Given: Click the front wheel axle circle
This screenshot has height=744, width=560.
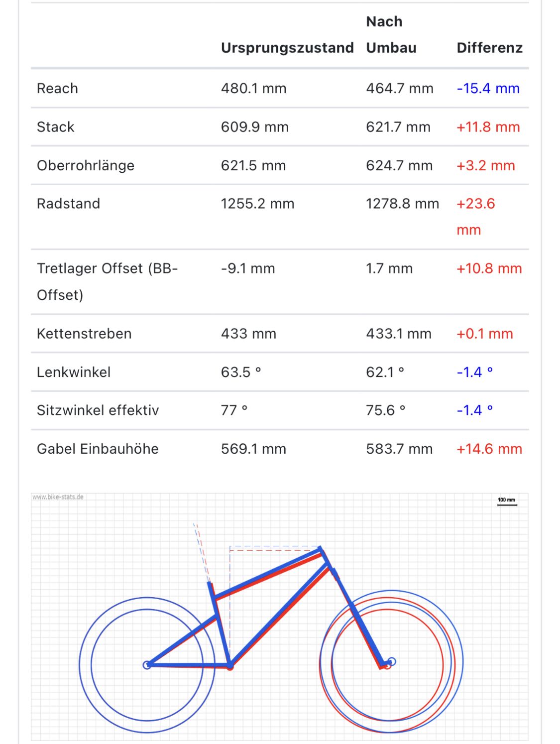Looking at the screenshot, I should coord(392,662).
